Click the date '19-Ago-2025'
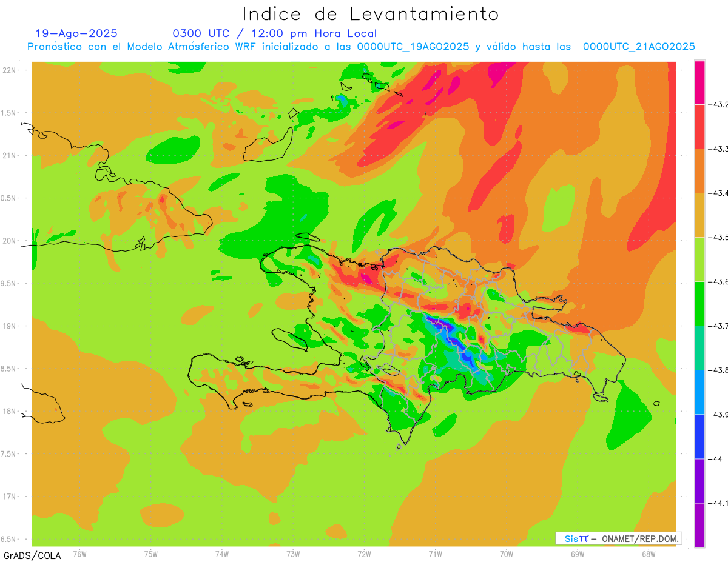The height and width of the screenshot is (562, 728). coord(76,33)
